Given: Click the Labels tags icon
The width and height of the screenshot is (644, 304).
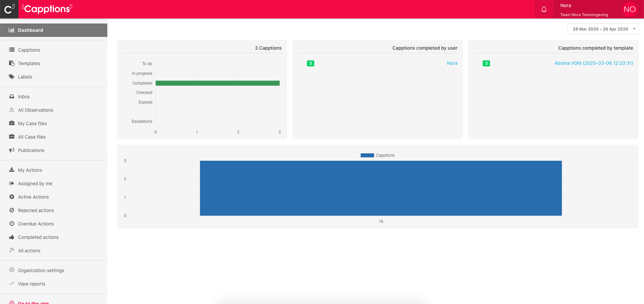Looking at the screenshot, I should (x=12, y=77).
